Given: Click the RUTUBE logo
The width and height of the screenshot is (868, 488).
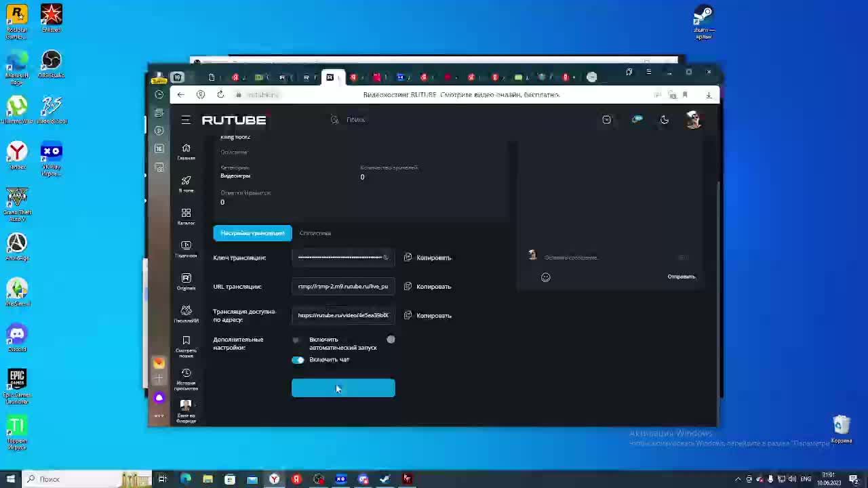Looking at the screenshot, I should 234,120.
